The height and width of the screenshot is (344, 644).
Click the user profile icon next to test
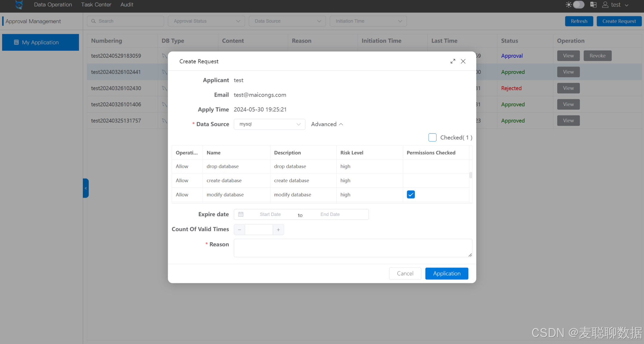click(x=605, y=5)
